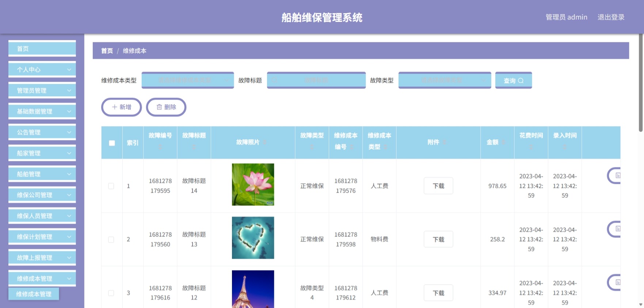Sort by 花费时间 using its sort arrows
This screenshot has width=644, height=308.
pos(531,147)
